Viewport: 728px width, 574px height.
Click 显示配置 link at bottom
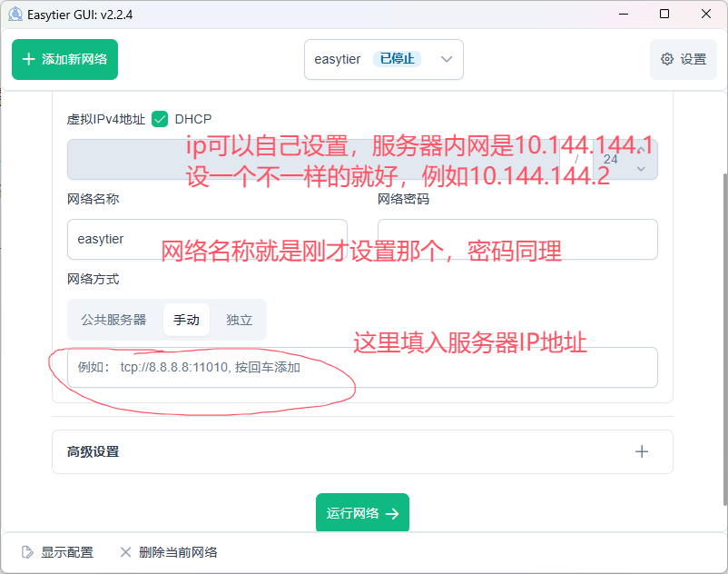(57, 552)
